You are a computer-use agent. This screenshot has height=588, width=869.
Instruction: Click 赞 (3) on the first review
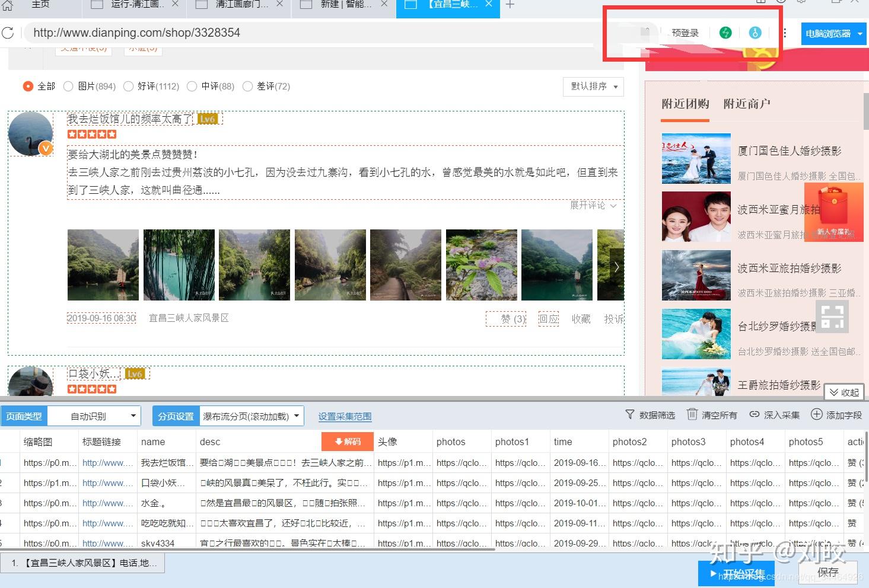coord(506,319)
